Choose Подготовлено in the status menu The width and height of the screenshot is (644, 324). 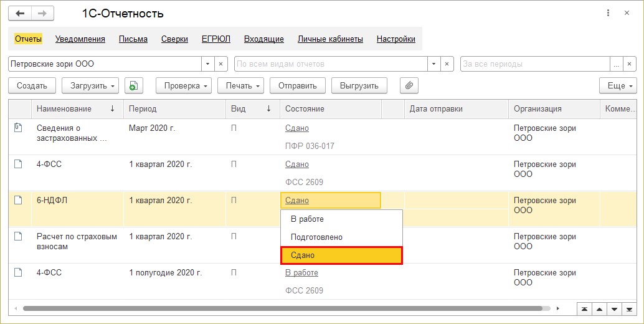[341, 237]
